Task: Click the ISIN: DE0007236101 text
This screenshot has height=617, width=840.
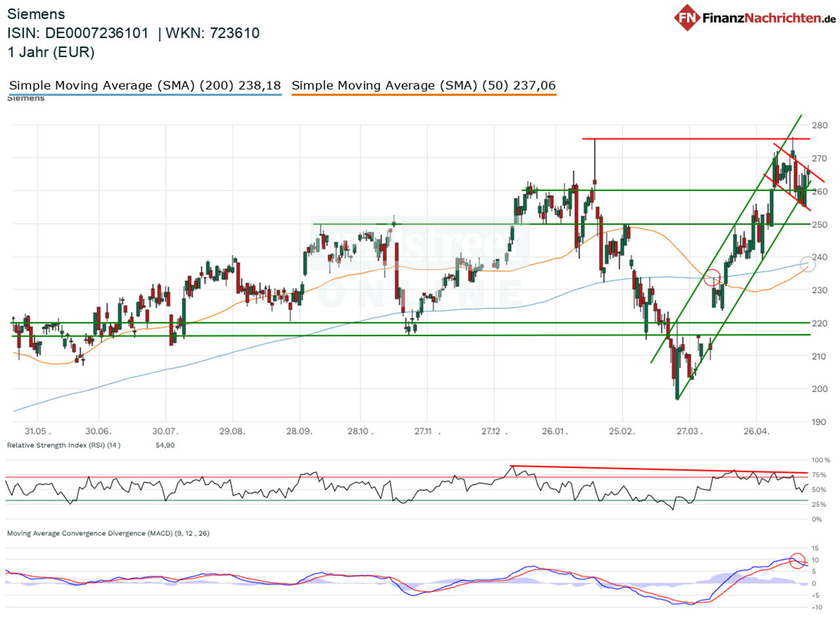Action: pos(78,33)
